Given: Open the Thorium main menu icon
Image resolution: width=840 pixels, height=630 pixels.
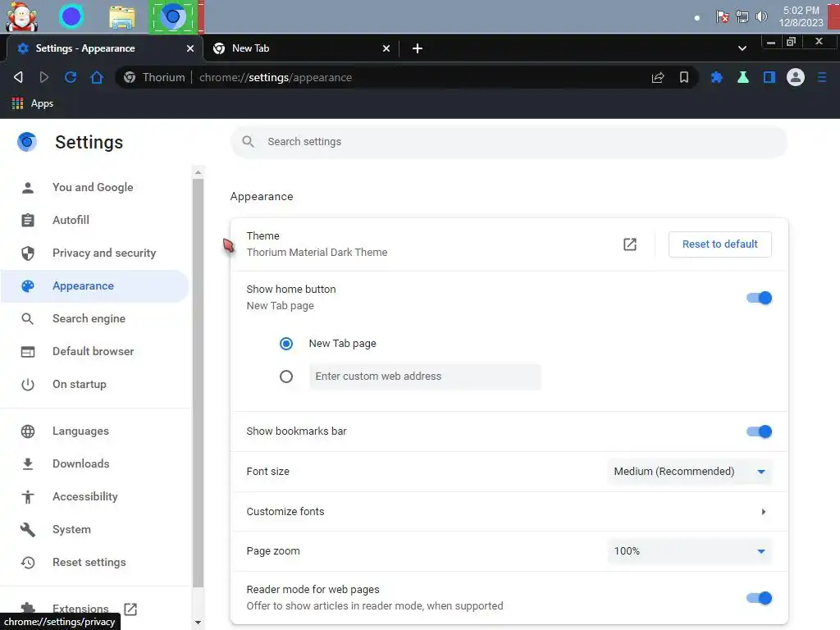Looking at the screenshot, I should [x=822, y=77].
